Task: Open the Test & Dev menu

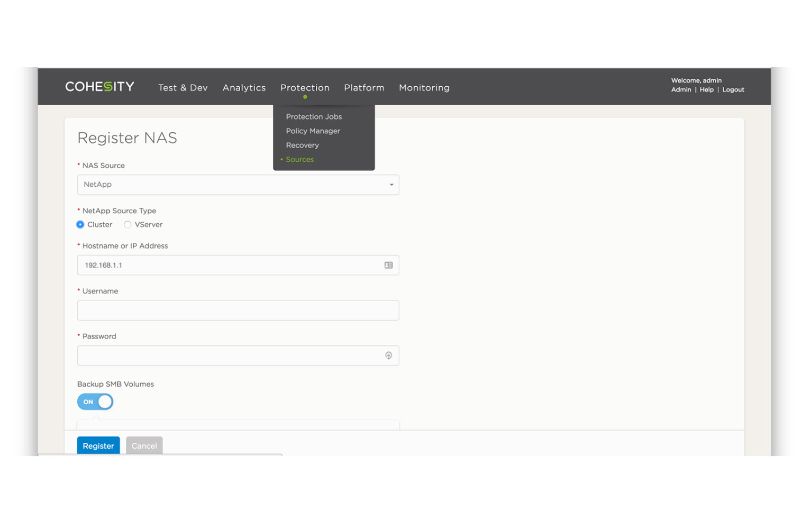Action: (x=183, y=88)
